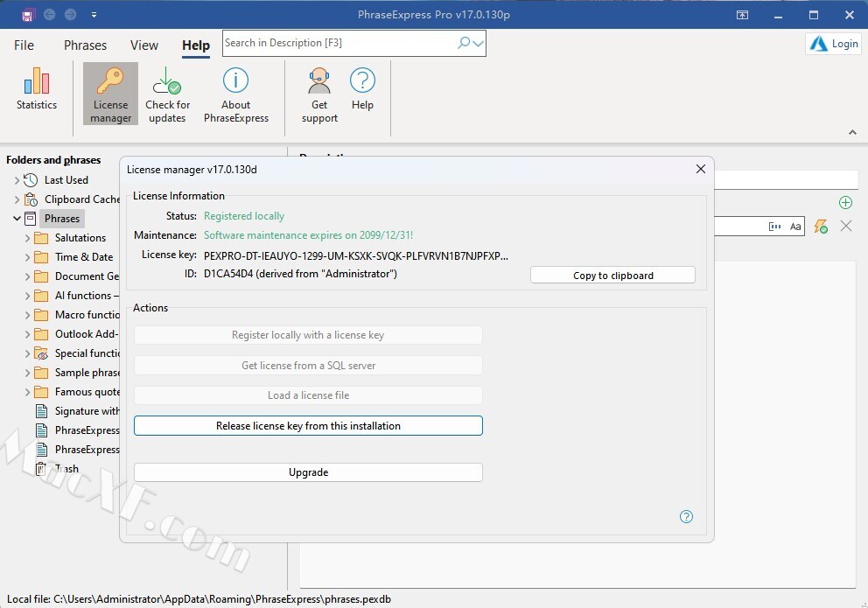Screen dimensions: 868x608
Task: Click Get license from a SQL server
Action: pyautogui.click(x=308, y=365)
